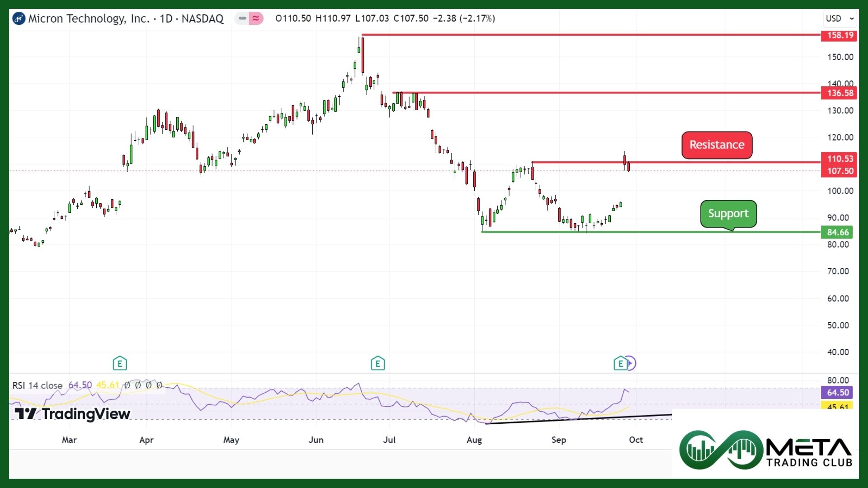Select the black RSI trend line
The image size is (868, 488).
coord(579,419)
